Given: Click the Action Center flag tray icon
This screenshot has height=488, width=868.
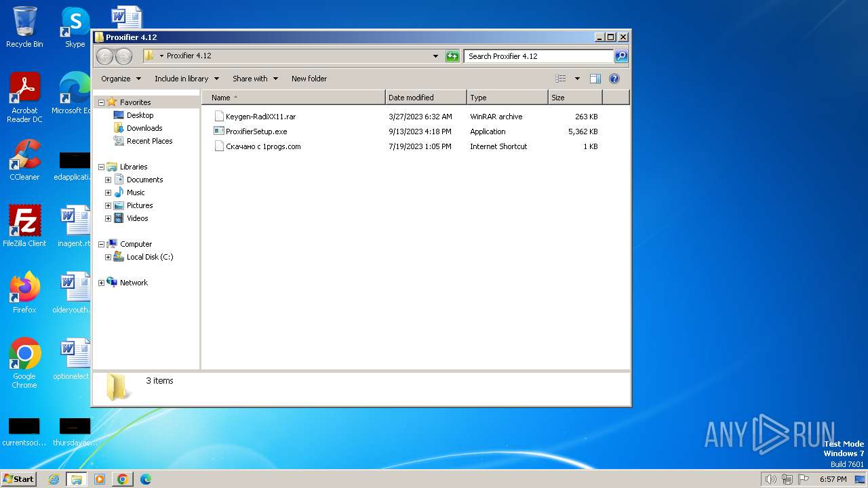Looking at the screenshot, I should 804,479.
